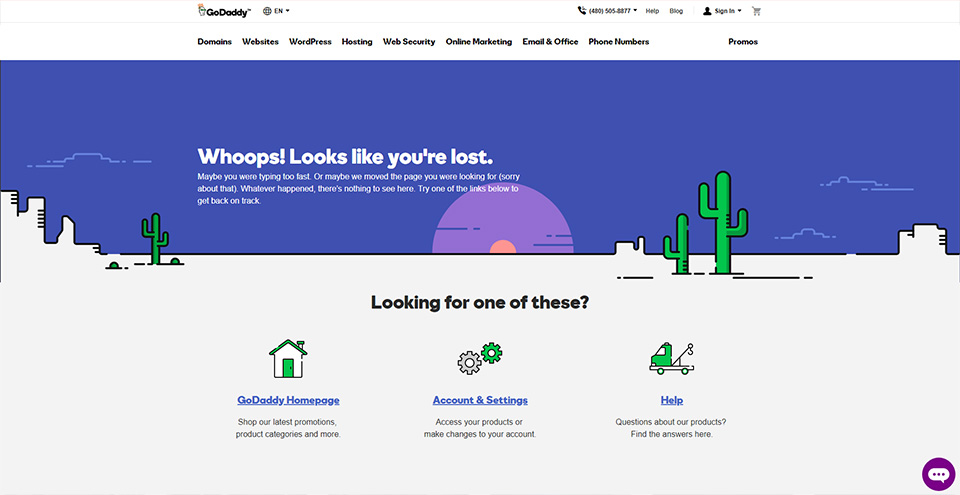Screen dimensions: 960x495
Task: Follow the Account & Settings link
Action: click(x=480, y=400)
